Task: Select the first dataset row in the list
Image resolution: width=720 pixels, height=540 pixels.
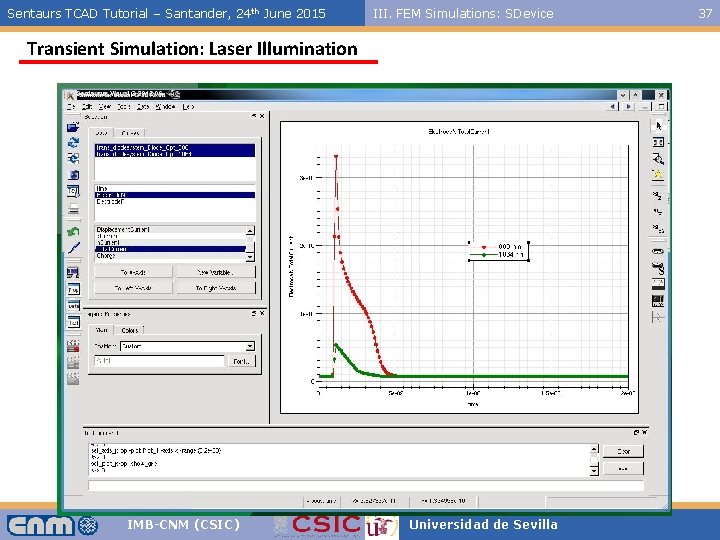Action: tap(175, 147)
